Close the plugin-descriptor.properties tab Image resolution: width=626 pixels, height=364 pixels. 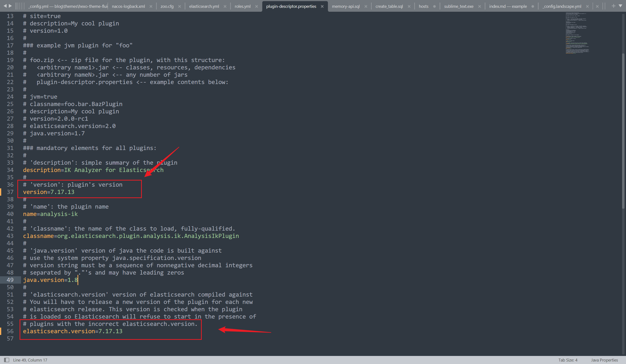click(x=322, y=6)
